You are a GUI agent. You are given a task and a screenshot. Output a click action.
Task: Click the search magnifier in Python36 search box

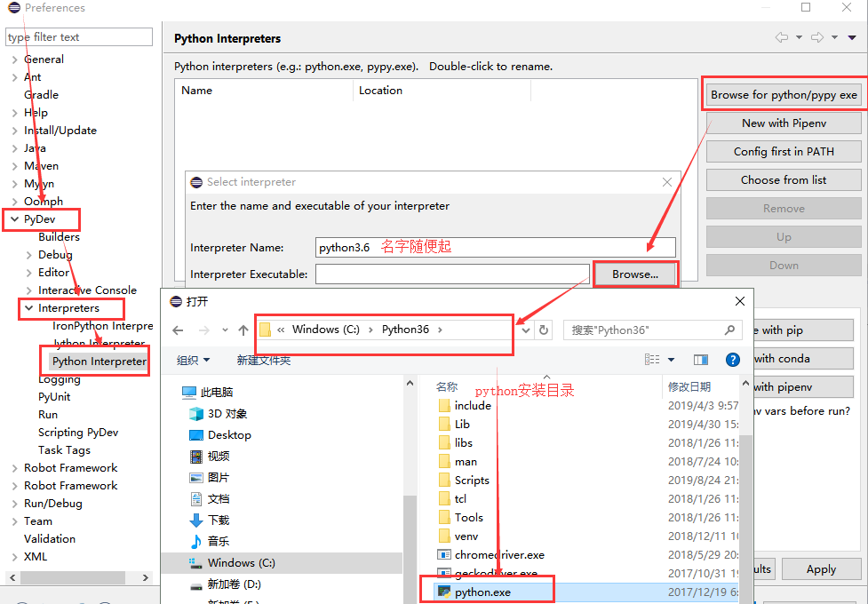tap(730, 330)
